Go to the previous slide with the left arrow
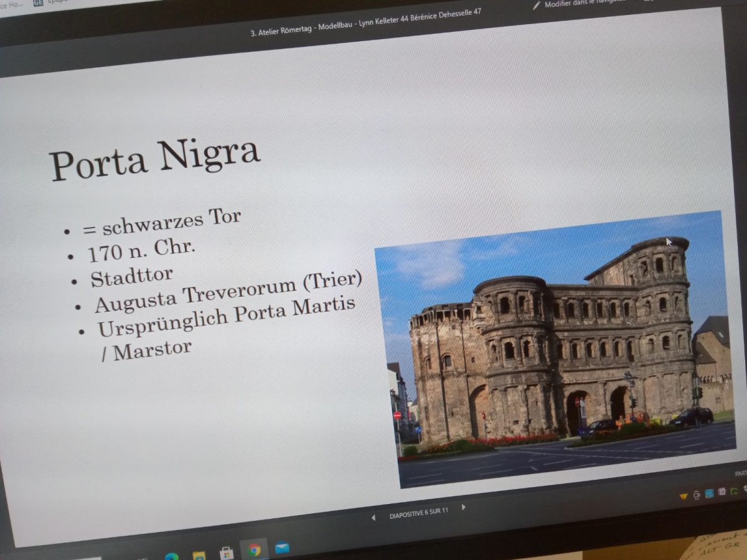The image size is (747, 560). (x=373, y=518)
